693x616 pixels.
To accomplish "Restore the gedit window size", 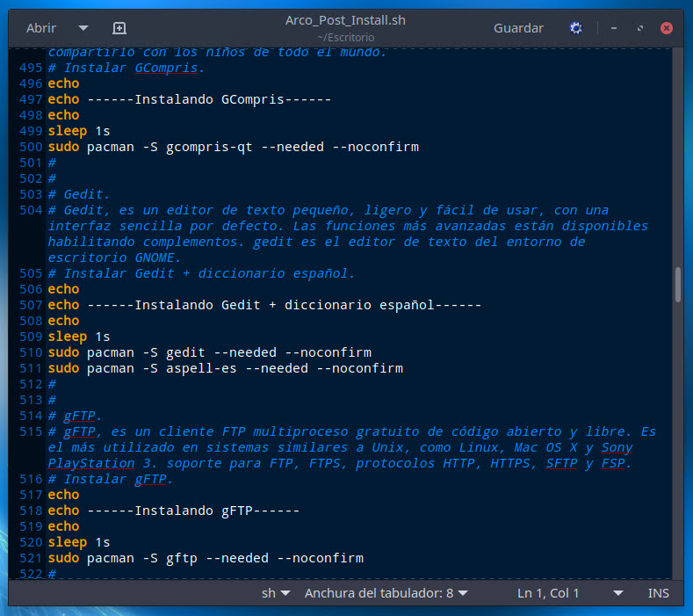I will point(640,28).
